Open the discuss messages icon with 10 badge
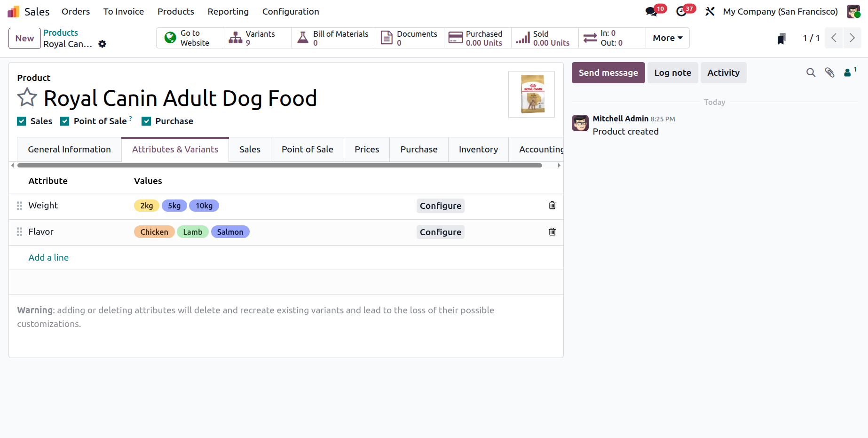868x438 pixels. 652,11
